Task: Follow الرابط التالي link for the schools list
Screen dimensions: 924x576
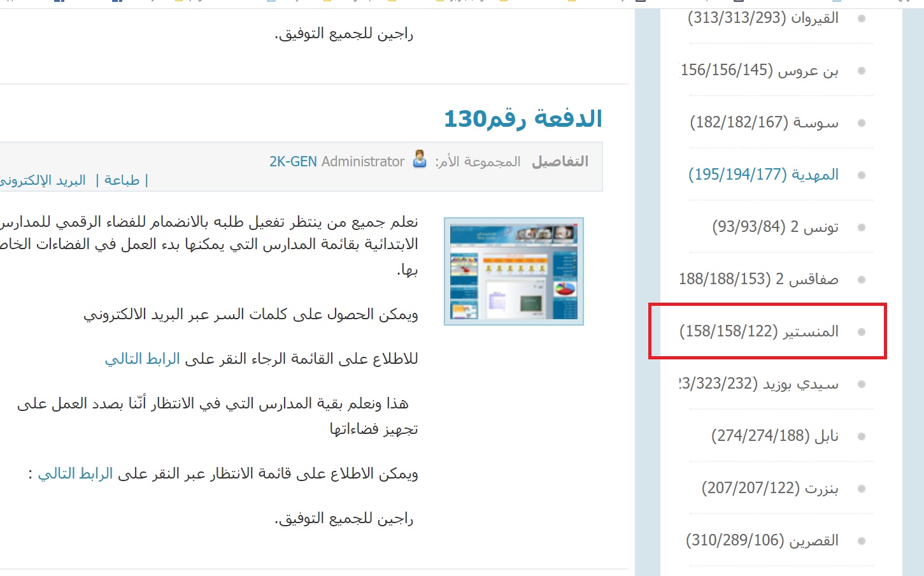Action: [143, 359]
